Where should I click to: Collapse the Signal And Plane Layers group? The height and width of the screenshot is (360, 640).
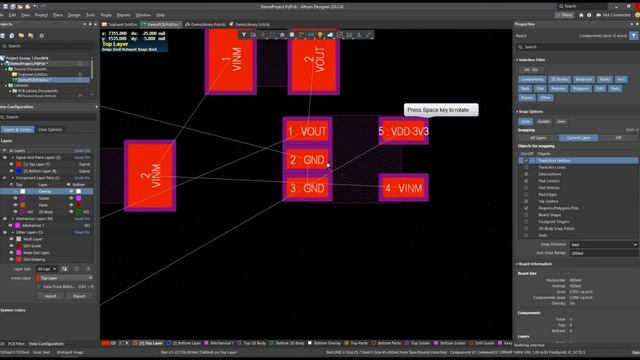pos(12,158)
